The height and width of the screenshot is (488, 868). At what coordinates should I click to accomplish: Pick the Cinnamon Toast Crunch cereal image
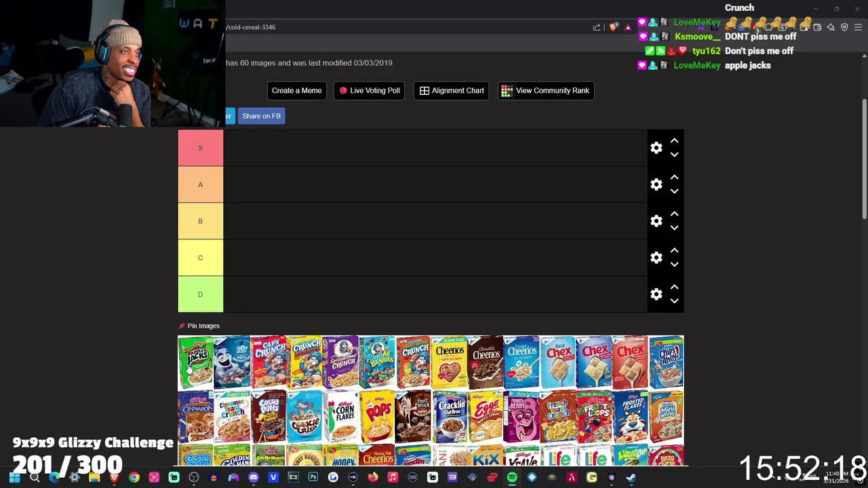232,417
